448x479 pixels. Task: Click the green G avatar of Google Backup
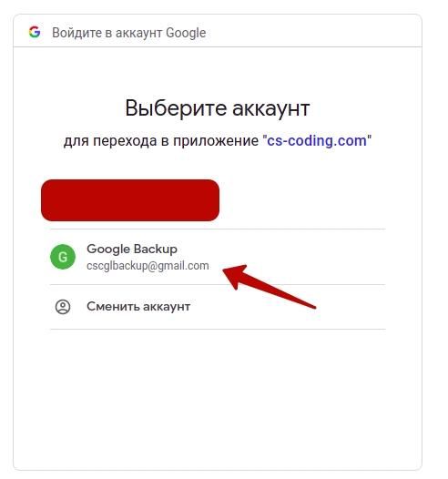63,257
